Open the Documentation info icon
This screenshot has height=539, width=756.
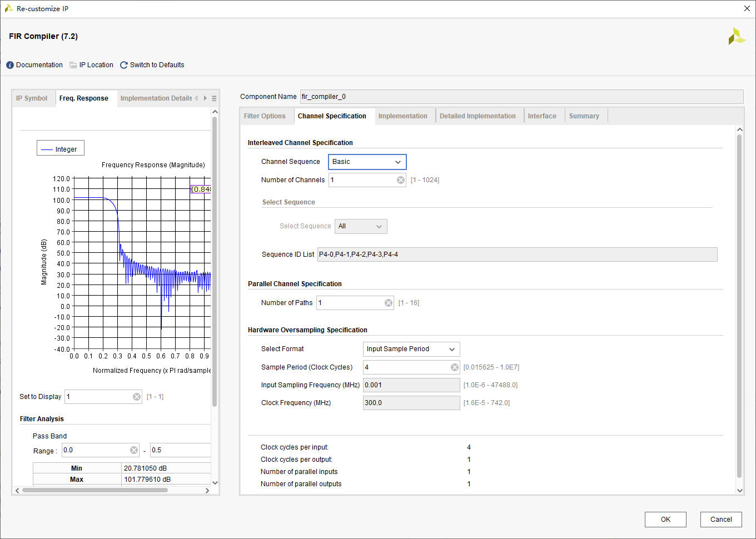(x=10, y=65)
